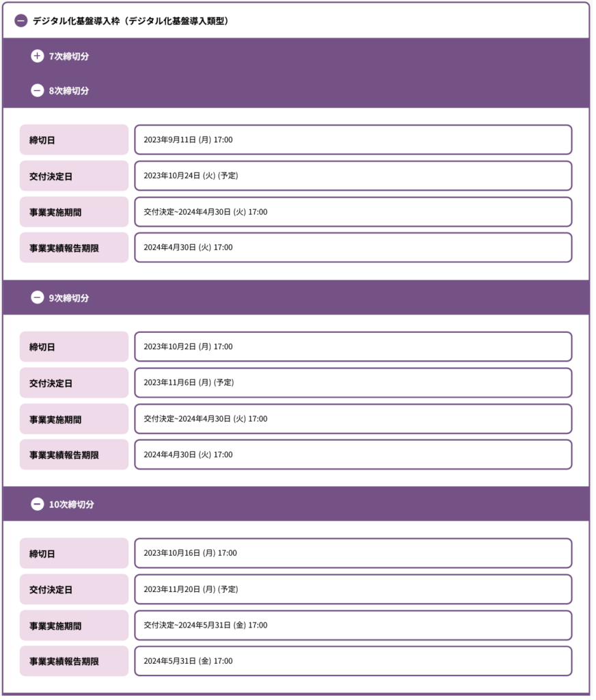The width and height of the screenshot is (596, 700).
Task: Click the デジタル化基盤導入枠 title text
Action: pyautogui.click(x=131, y=21)
